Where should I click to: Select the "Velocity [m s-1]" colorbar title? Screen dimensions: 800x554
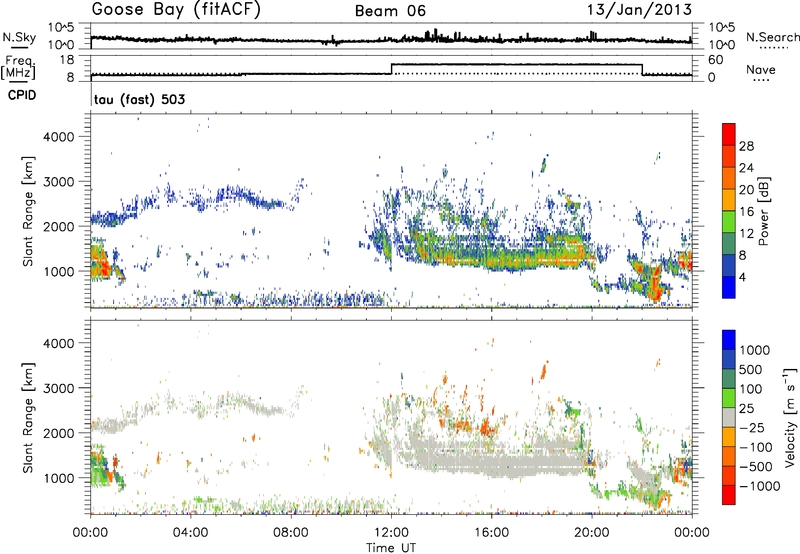(790, 417)
